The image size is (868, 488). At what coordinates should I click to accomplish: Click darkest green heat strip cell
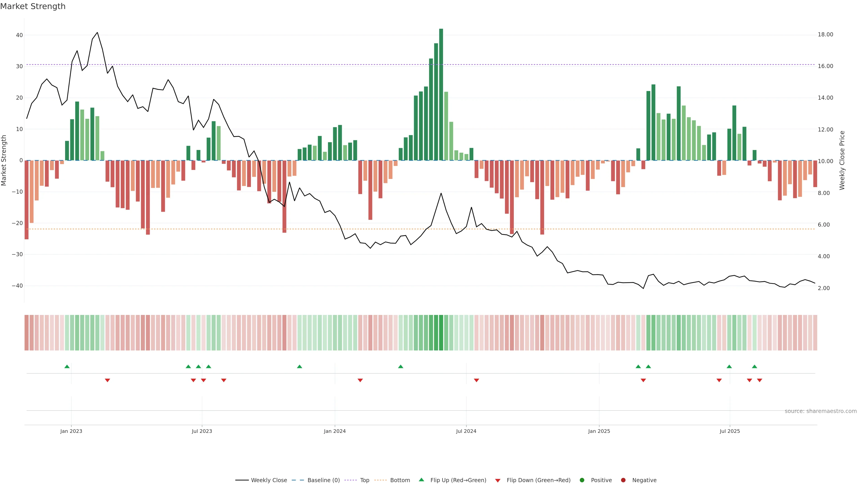click(x=441, y=333)
